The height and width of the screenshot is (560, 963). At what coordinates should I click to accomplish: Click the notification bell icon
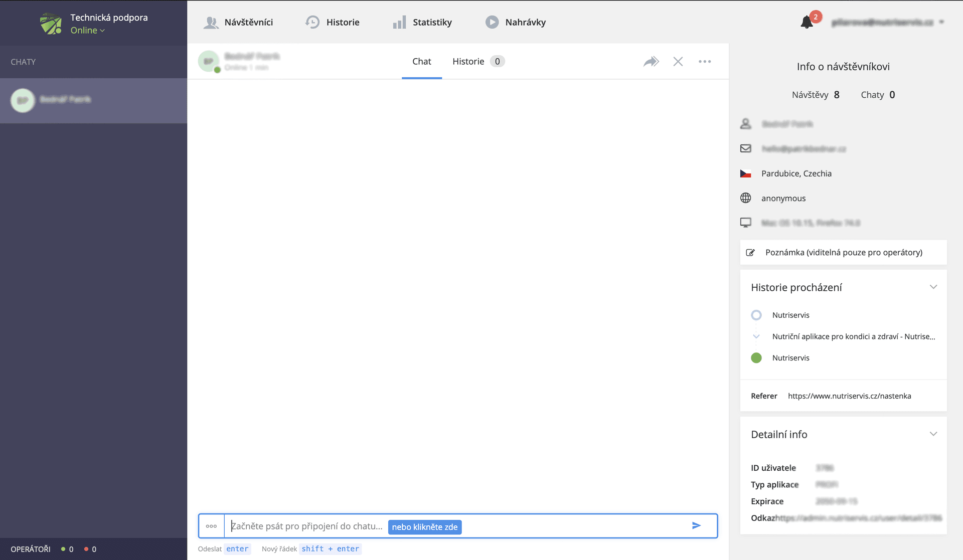(x=807, y=22)
